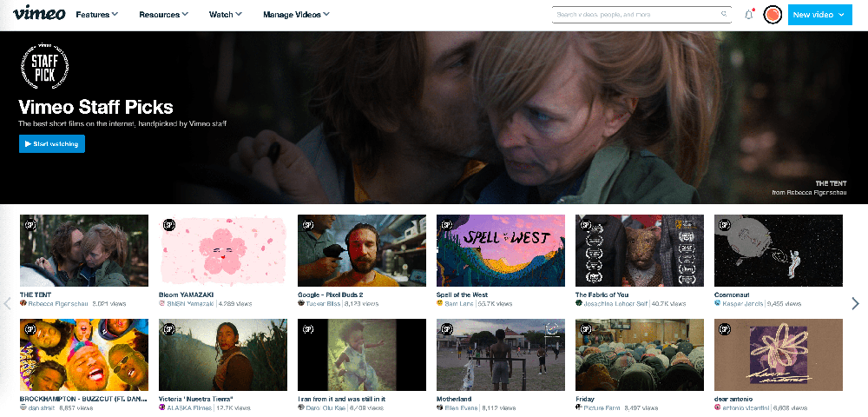The height and width of the screenshot is (417, 868).
Task: Open BROCKHAMPTON - BUZZCUT title link
Action: pos(83,399)
